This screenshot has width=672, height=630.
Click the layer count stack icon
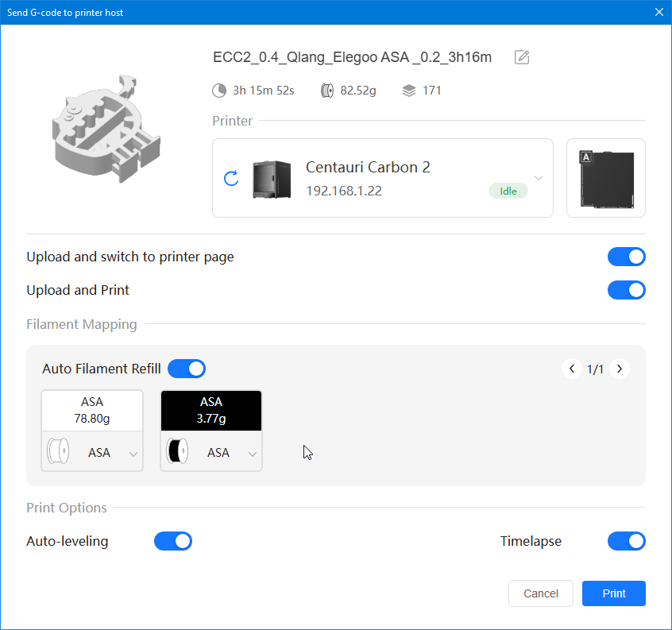point(409,91)
